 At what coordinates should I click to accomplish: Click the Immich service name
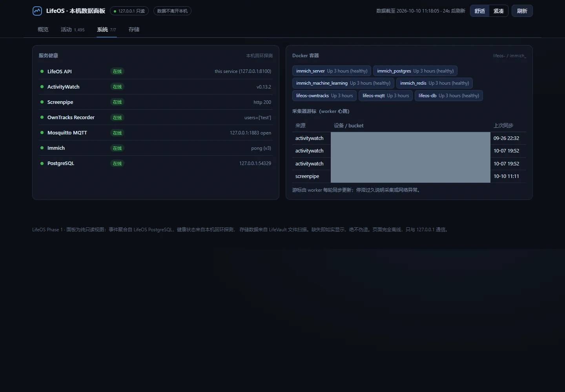pos(56,148)
